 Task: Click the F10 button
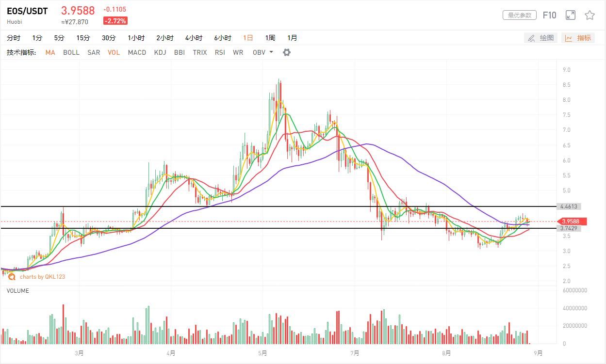coord(549,16)
